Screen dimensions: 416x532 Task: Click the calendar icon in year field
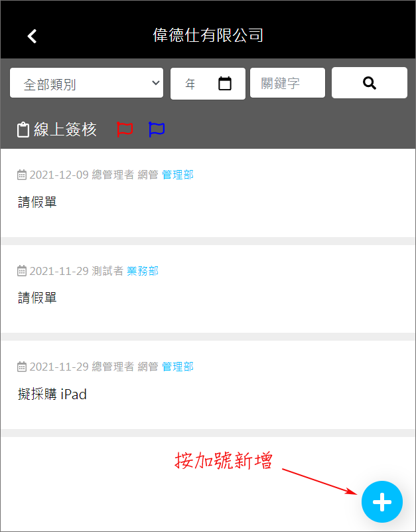tap(225, 84)
